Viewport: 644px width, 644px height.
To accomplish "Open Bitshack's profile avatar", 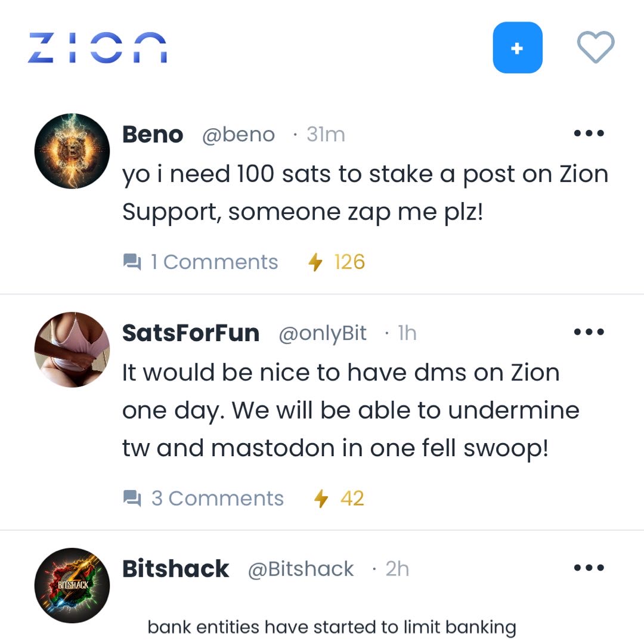I will (72, 585).
